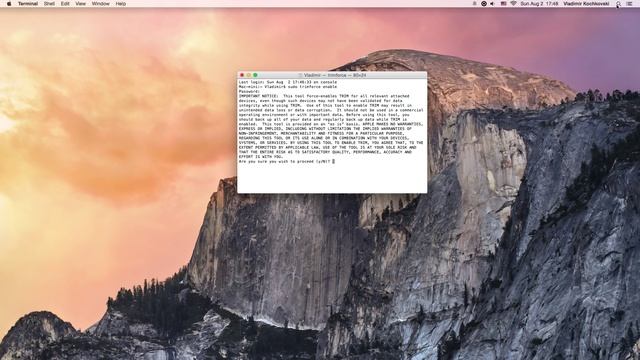The height and width of the screenshot is (360, 640).
Task: Close the Terminal window with red button
Action: (x=242, y=75)
